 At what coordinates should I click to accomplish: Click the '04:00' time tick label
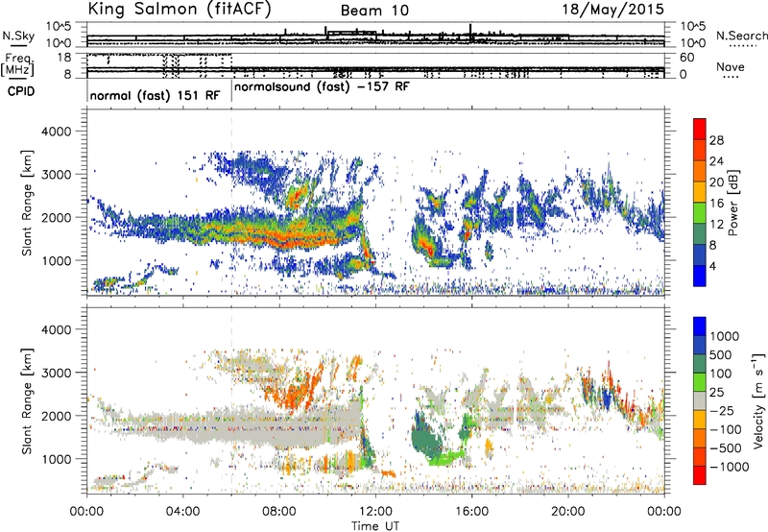pos(183,512)
